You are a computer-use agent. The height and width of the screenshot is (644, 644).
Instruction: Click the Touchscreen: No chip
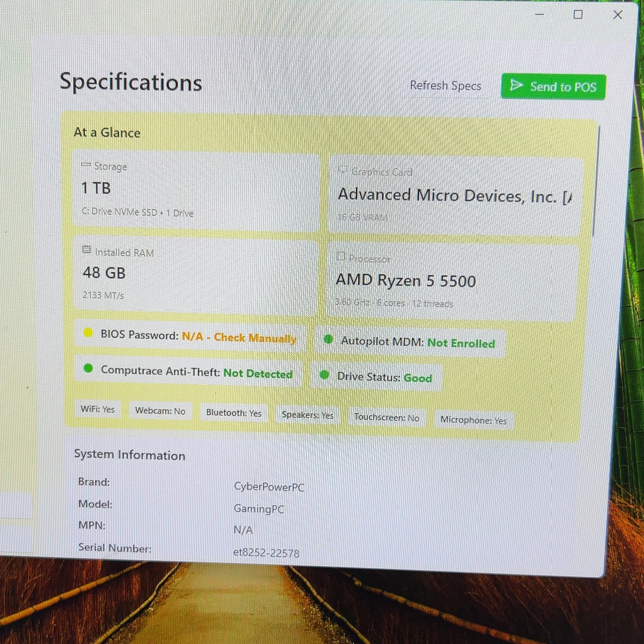386,418
